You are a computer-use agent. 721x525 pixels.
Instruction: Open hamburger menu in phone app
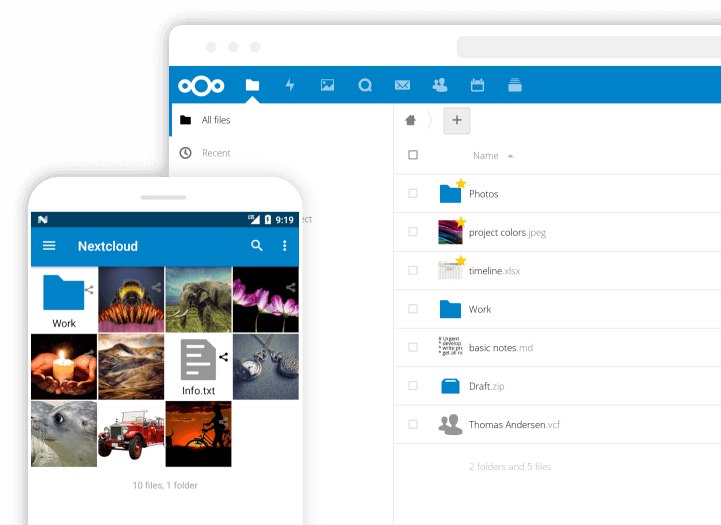(49, 246)
